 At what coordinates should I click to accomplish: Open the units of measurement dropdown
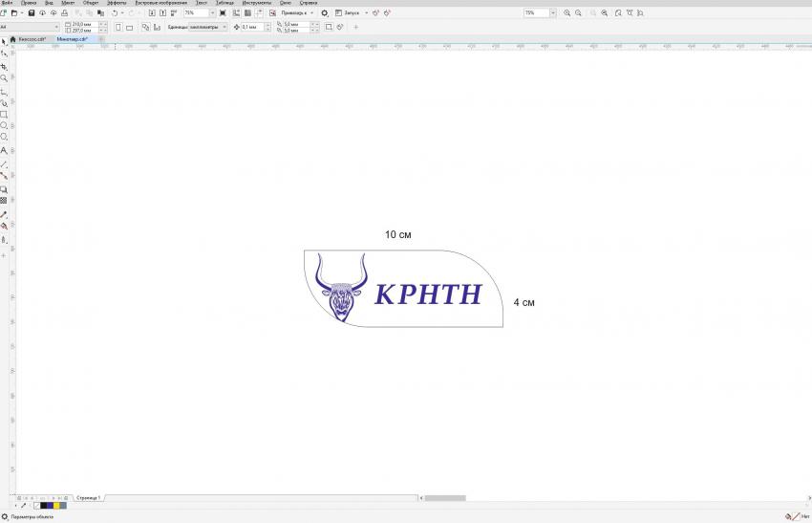pyautogui.click(x=224, y=27)
